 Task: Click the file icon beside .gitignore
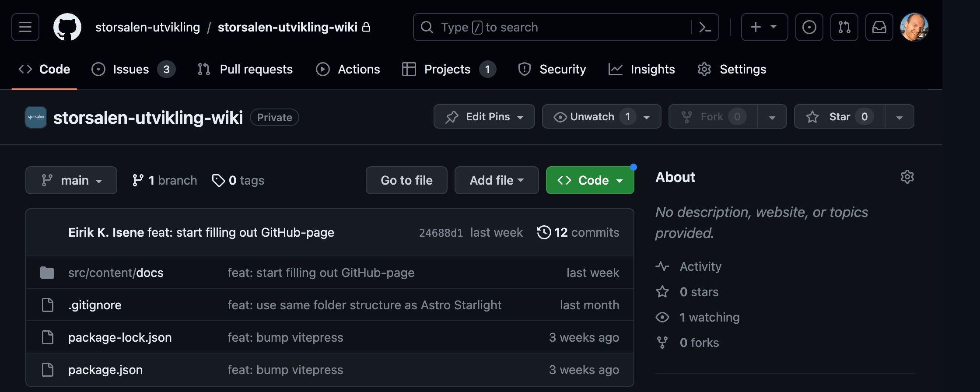[47, 305]
